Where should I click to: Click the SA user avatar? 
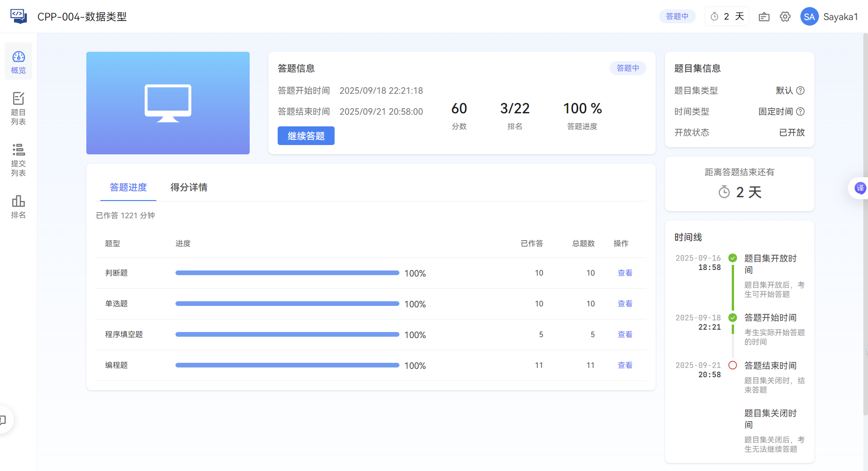(810, 17)
